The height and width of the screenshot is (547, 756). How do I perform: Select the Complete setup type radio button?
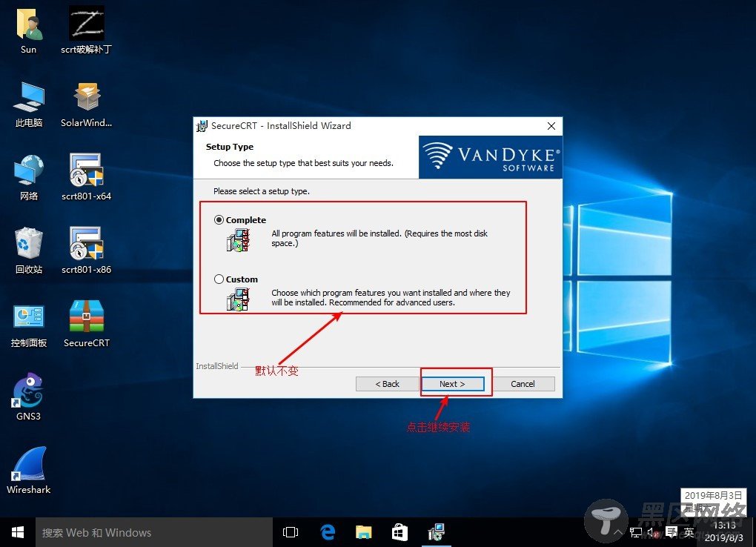pyautogui.click(x=219, y=220)
